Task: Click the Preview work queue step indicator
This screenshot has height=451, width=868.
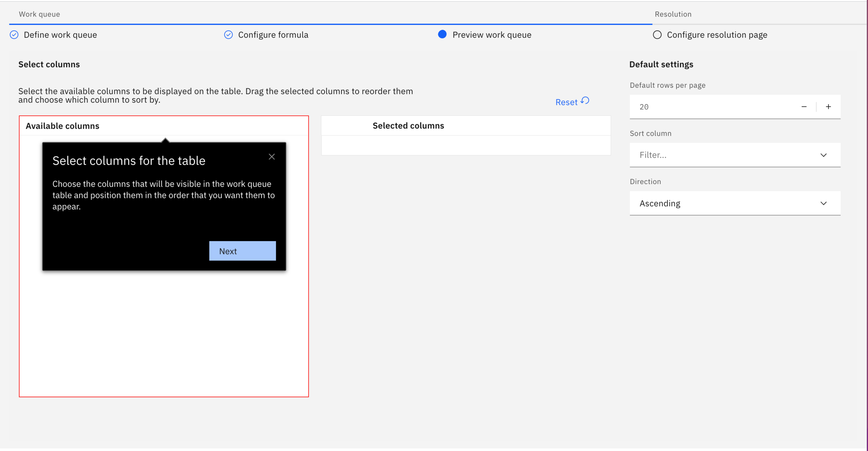Action: (x=442, y=34)
